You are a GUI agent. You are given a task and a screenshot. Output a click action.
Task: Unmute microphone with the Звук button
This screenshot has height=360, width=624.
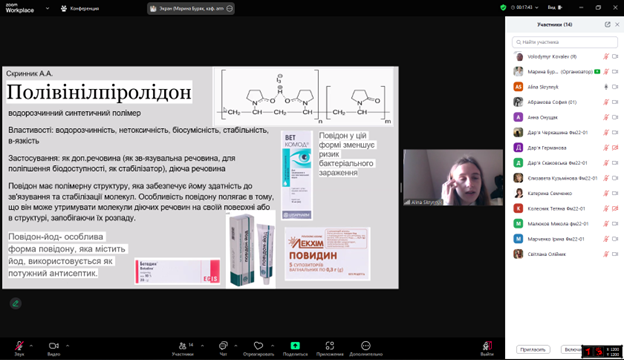click(19, 346)
